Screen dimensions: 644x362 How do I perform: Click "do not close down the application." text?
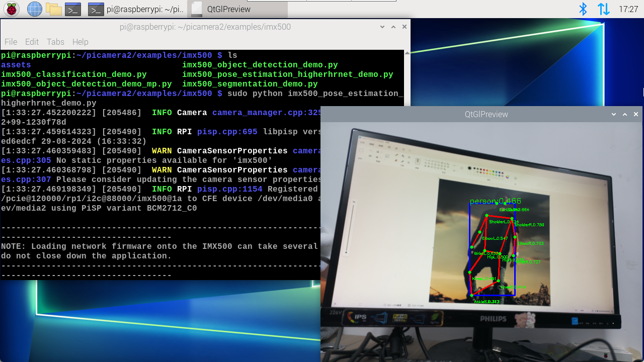[87, 256]
